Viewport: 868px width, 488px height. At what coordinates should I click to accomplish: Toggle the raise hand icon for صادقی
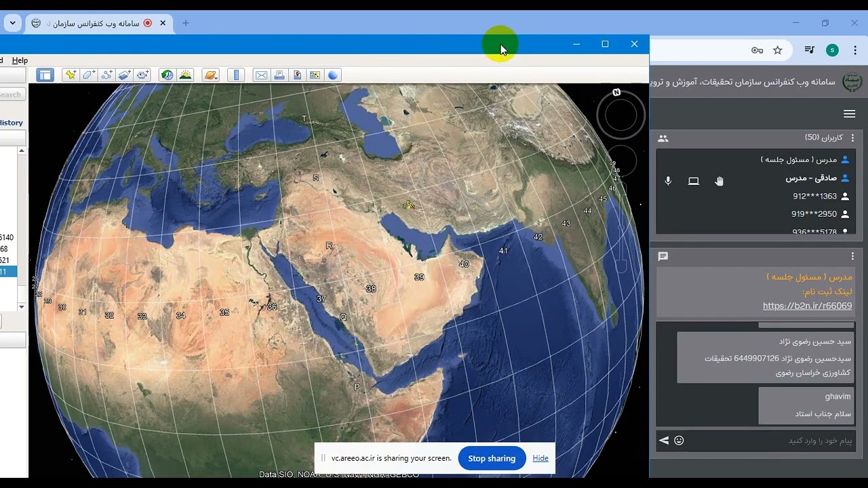(x=719, y=181)
